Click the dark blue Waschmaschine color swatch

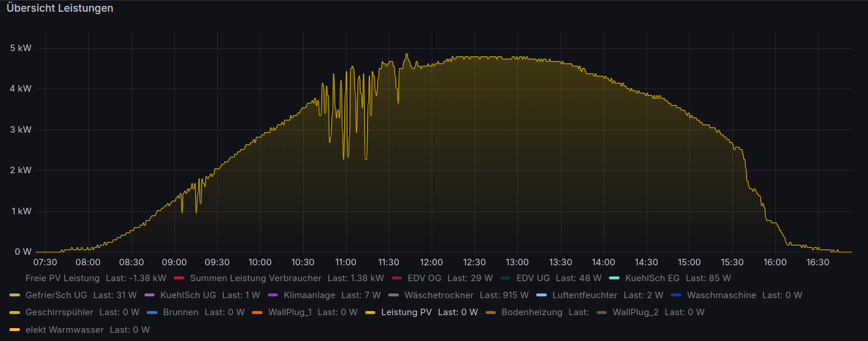pyautogui.click(x=676, y=295)
